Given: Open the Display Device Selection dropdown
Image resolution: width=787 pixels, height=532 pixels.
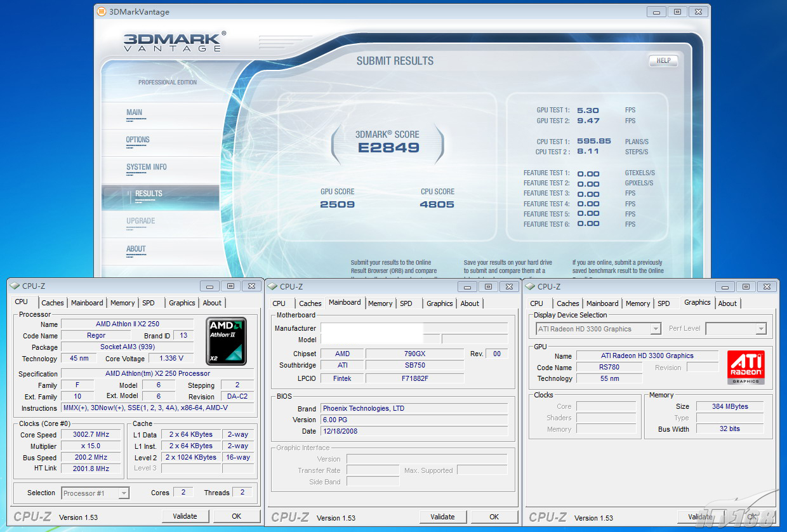Looking at the screenshot, I should coord(599,329).
